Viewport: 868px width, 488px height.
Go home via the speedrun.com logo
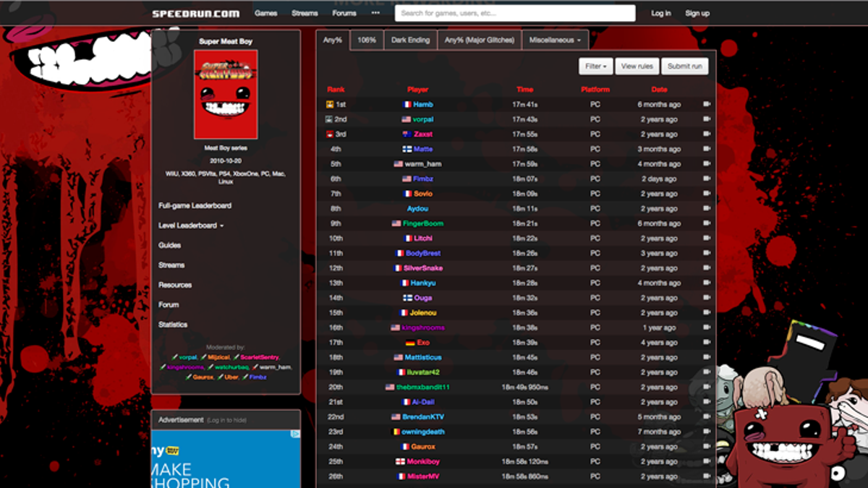coord(195,13)
